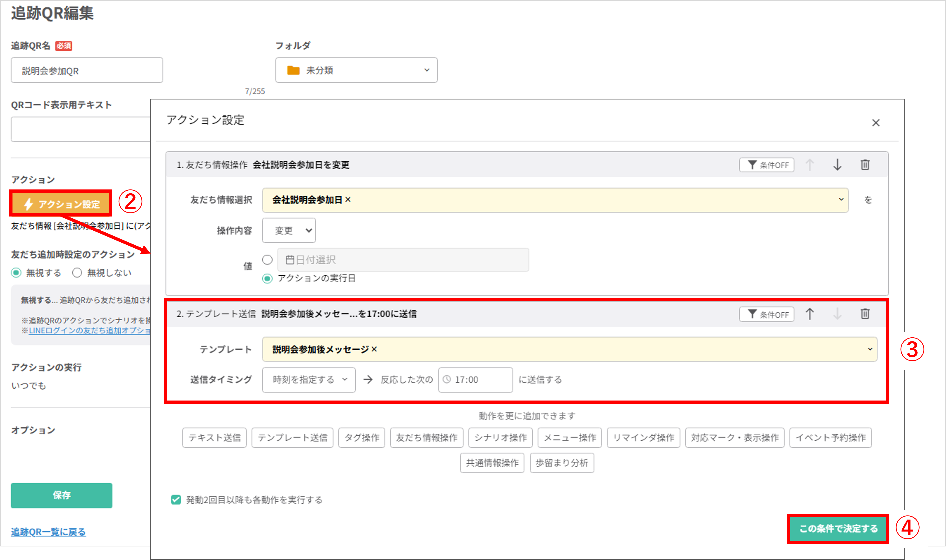Click the 17:00 time input field
This screenshot has width=946, height=560.
[475, 380]
